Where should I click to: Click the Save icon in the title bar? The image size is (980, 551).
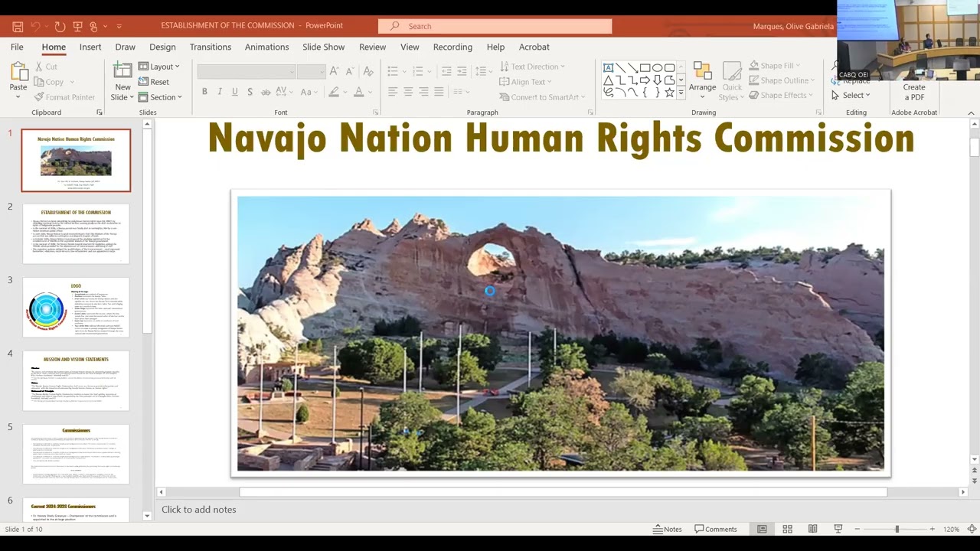click(18, 26)
